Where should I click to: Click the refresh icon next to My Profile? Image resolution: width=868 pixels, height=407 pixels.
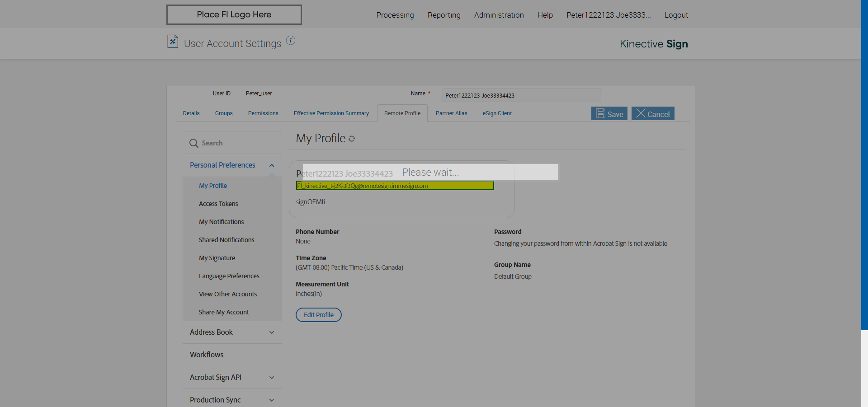[352, 139]
